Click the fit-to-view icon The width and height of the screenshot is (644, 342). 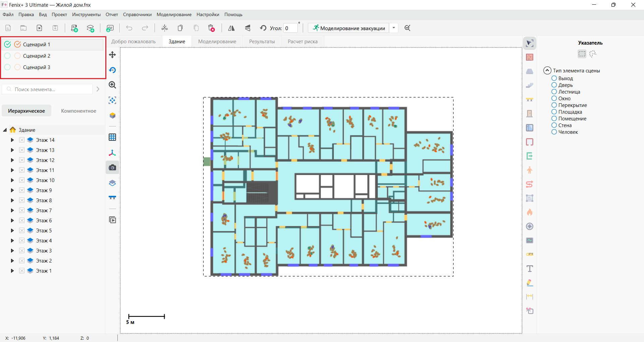[x=112, y=100]
